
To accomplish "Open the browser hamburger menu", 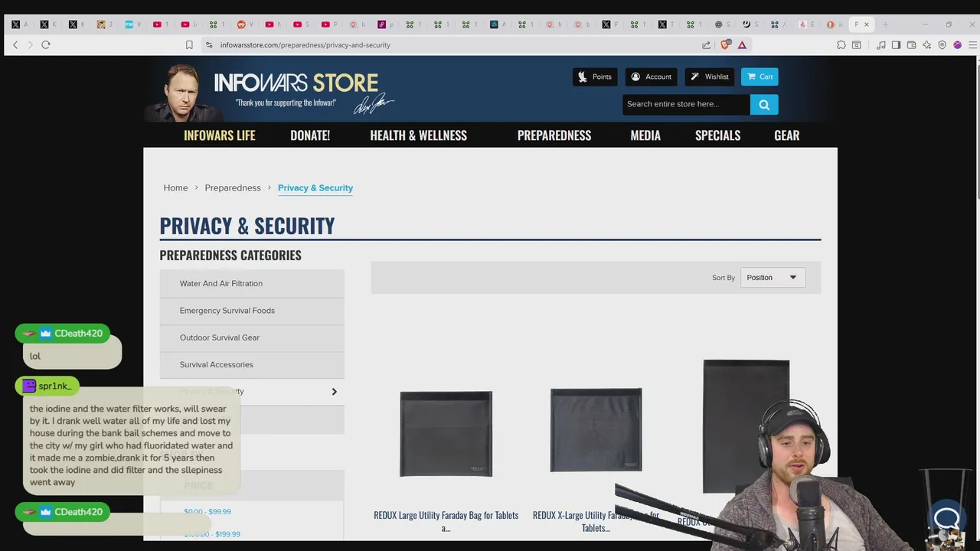I will 972,45.
